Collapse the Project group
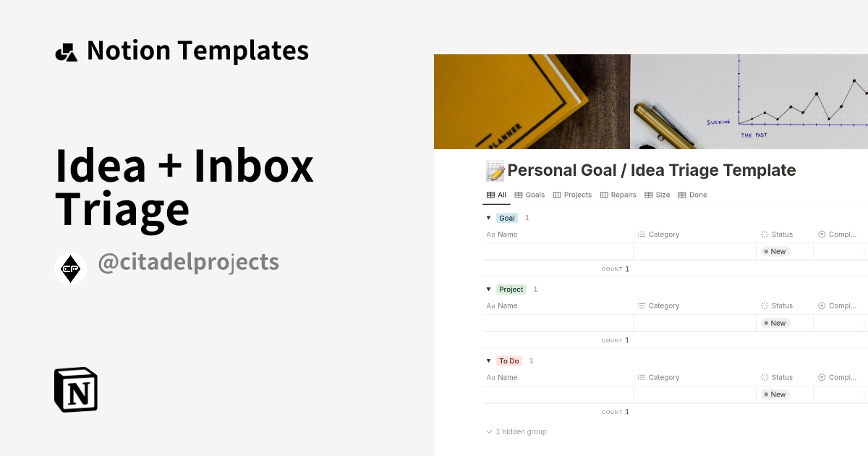 click(x=488, y=289)
